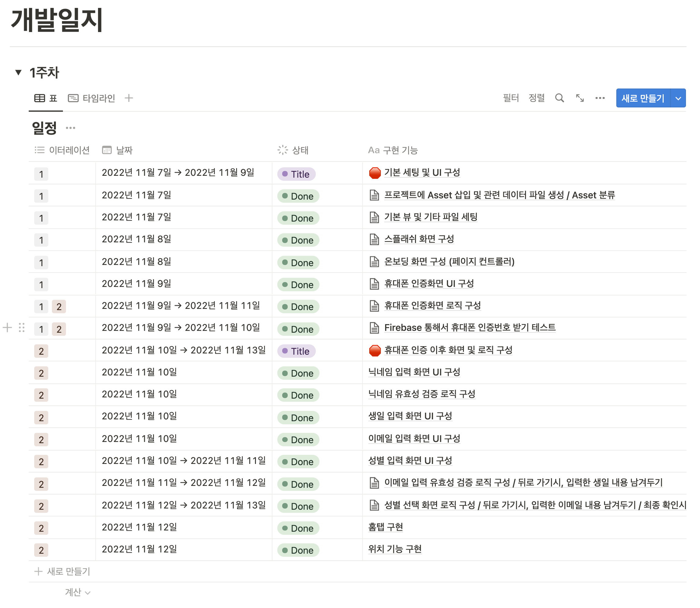Open database as full page arrows icon
700x608 pixels.
pos(579,98)
